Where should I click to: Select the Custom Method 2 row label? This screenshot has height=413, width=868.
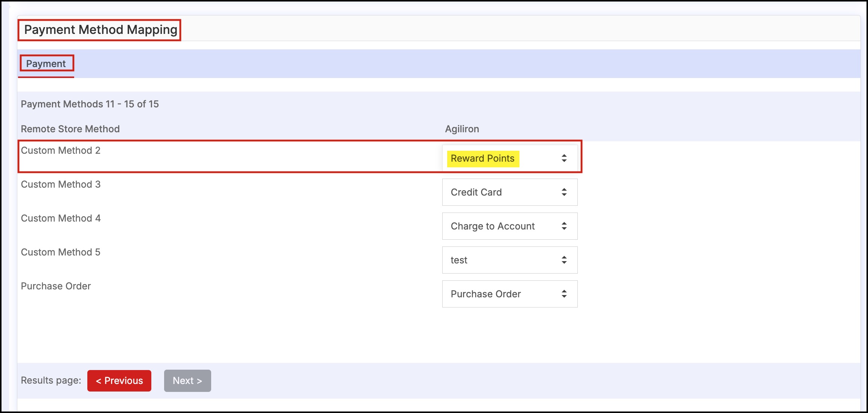(x=61, y=150)
